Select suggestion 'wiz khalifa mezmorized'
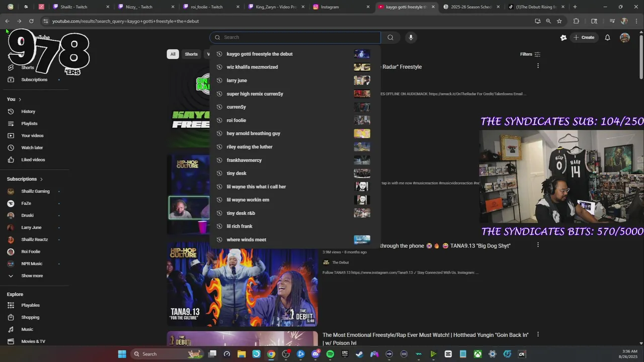 294,67
